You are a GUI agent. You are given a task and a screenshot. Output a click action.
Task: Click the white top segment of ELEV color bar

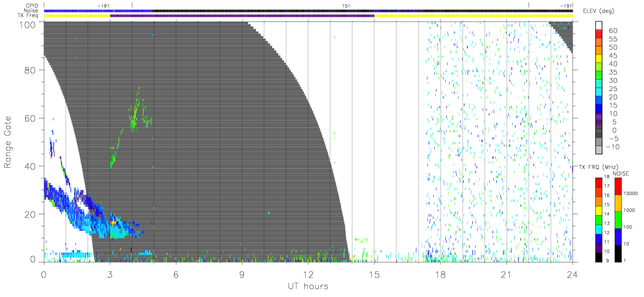pos(599,26)
